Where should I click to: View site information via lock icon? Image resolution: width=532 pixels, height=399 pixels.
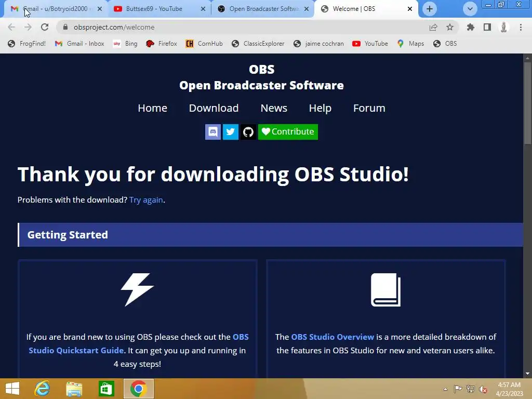point(65,27)
